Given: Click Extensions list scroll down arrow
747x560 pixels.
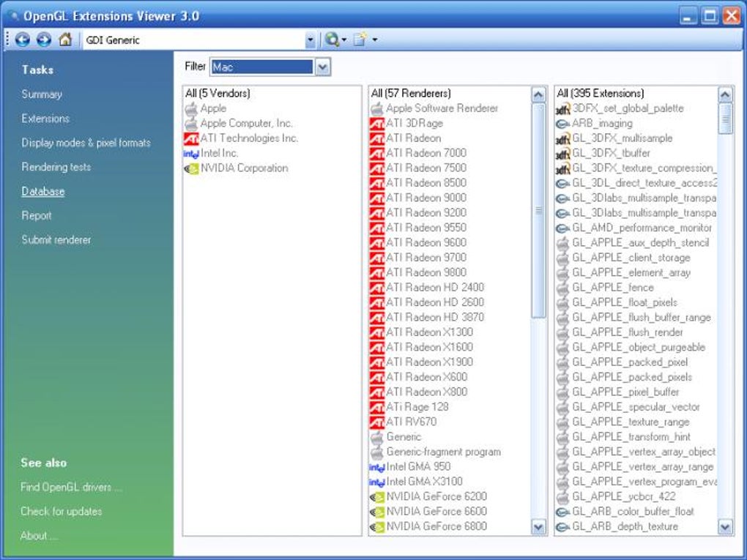Looking at the screenshot, I should coord(724,526).
